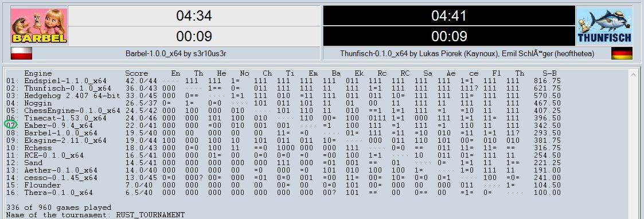Select the Timecat-1.53.0_x64 row name
This screenshot has width=644, height=219.
coord(65,118)
